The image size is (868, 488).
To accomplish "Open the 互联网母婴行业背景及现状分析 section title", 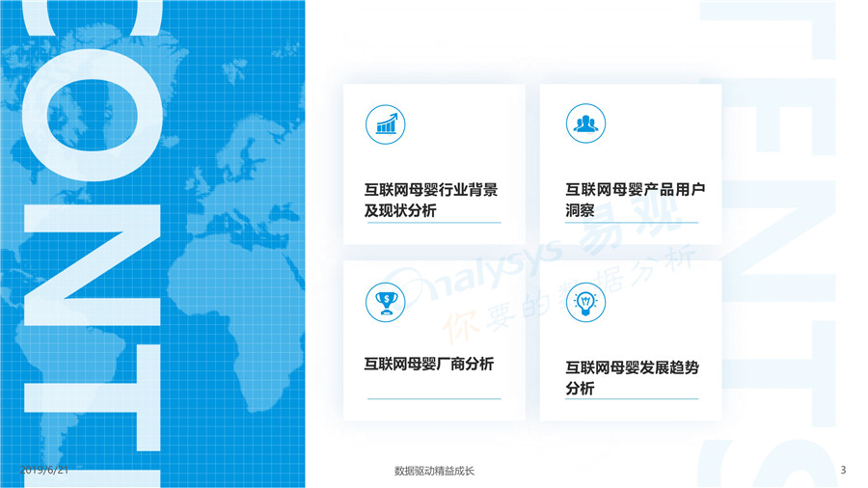I will [430, 200].
